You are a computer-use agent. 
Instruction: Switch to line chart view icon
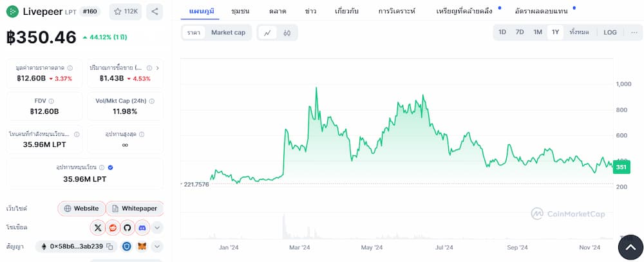pyautogui.click(x=267, y=33)
